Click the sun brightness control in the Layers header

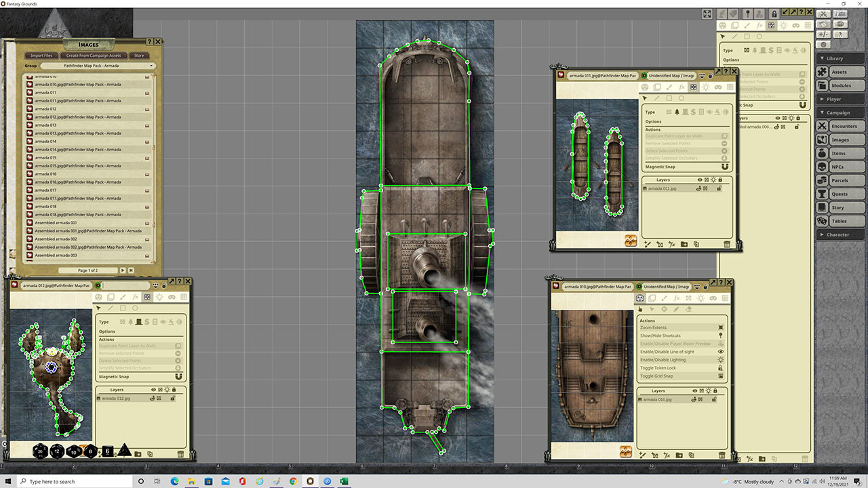(x=708, y=391)
